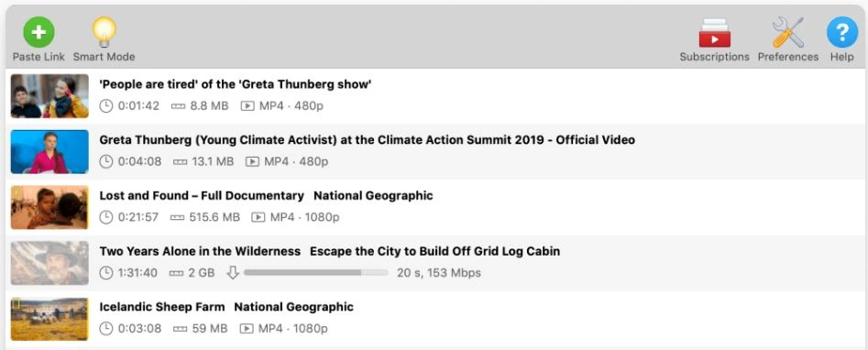Click the Icelandic Sheep Farm National Geographic title
The image size is (868, 350).
point(226,307)
